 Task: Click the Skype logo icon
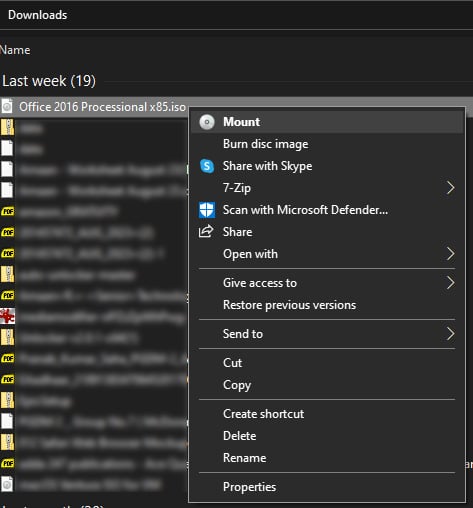(x=207, y=166)
